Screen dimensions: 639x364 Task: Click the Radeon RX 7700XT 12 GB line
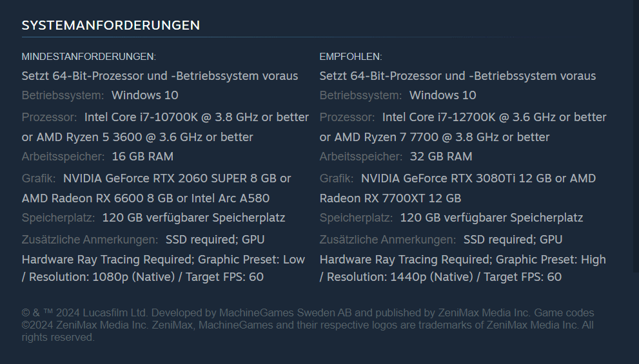coord(390,198)
